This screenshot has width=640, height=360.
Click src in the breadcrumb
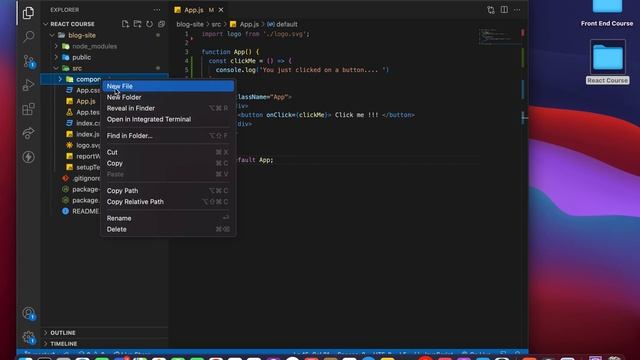pos(216,24)
